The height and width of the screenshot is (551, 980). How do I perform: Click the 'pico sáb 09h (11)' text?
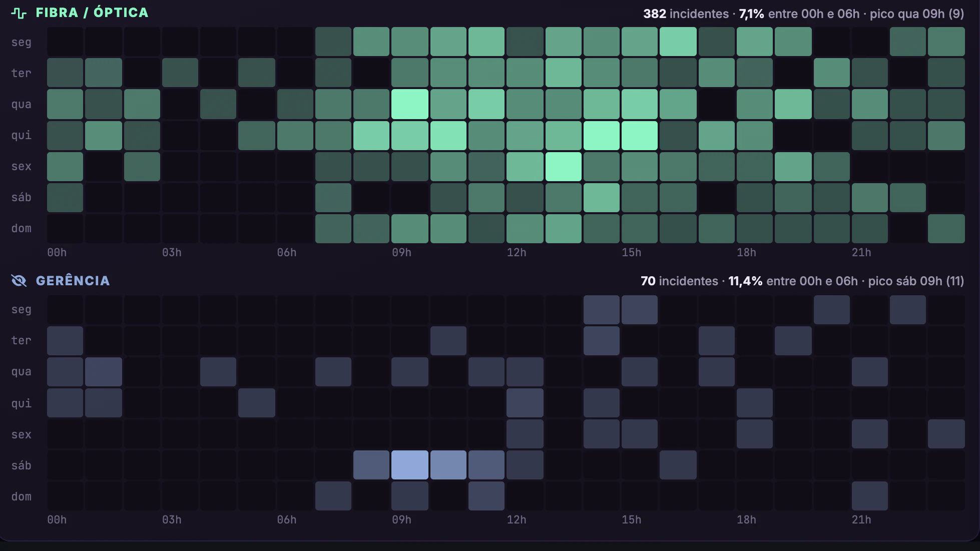pyautogui.click(x=916, y=281)
